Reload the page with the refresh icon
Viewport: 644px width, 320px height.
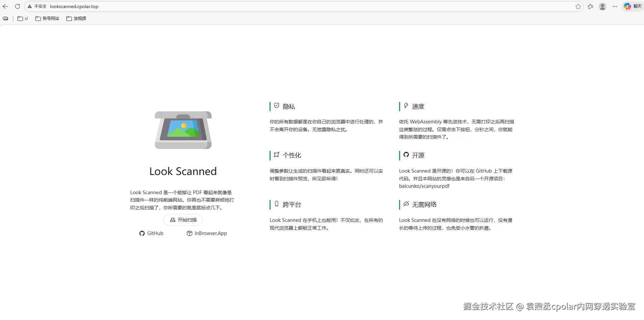click(x=18, y=6)
